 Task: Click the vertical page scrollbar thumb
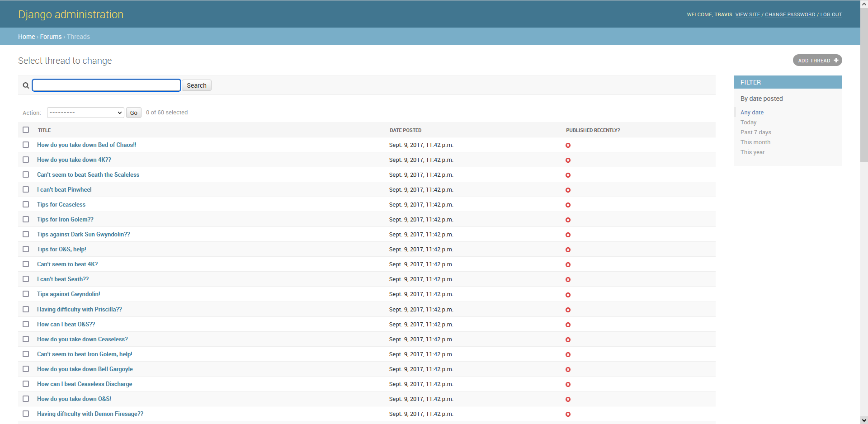(x=864, y=86)
